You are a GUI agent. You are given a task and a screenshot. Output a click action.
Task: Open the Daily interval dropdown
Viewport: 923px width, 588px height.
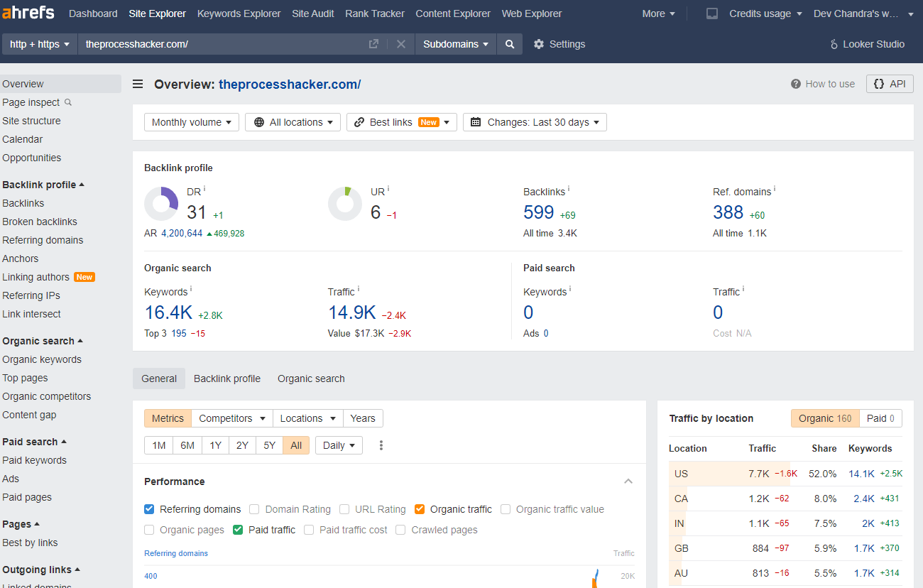339,445
